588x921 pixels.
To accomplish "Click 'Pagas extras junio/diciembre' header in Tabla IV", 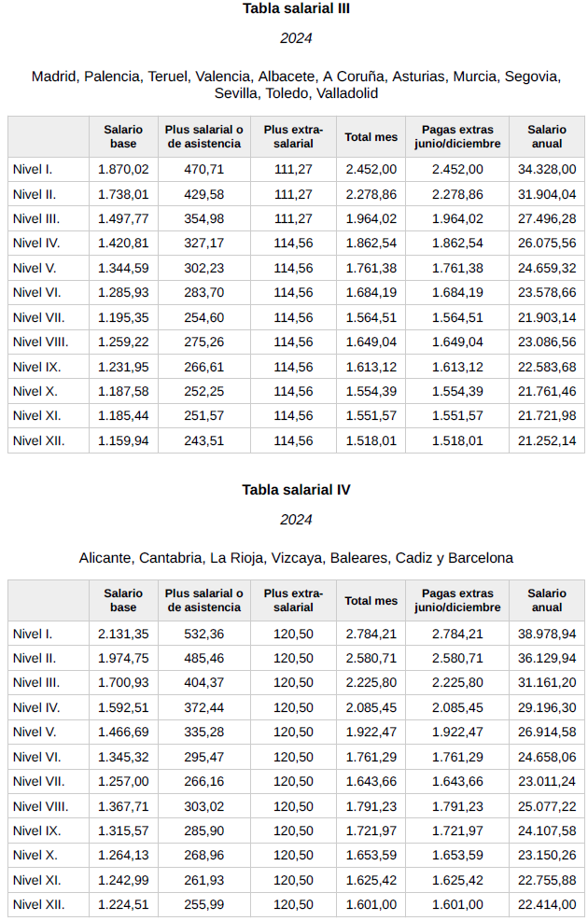I will pyautogui.click(x=457, y=600).
